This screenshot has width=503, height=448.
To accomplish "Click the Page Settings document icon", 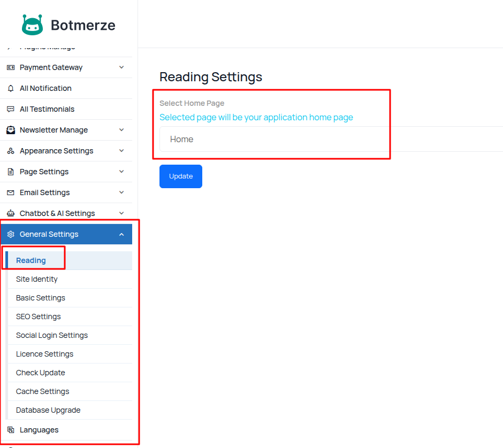I will (11, 172).
